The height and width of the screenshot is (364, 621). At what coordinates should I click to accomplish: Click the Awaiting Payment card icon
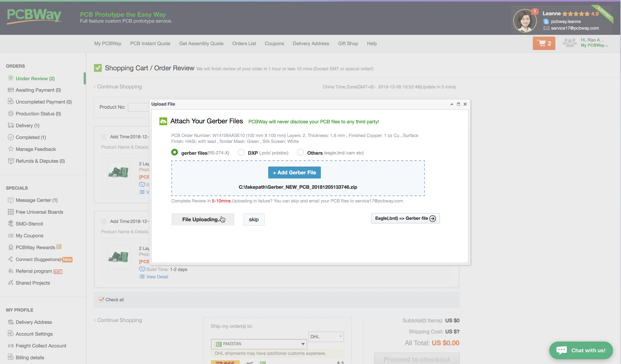click(11, 90)
